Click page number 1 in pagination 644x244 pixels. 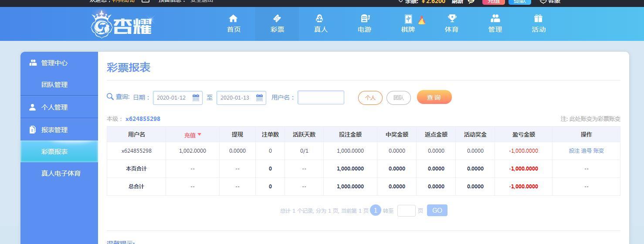pyautogui.click(x=376, y=210)
